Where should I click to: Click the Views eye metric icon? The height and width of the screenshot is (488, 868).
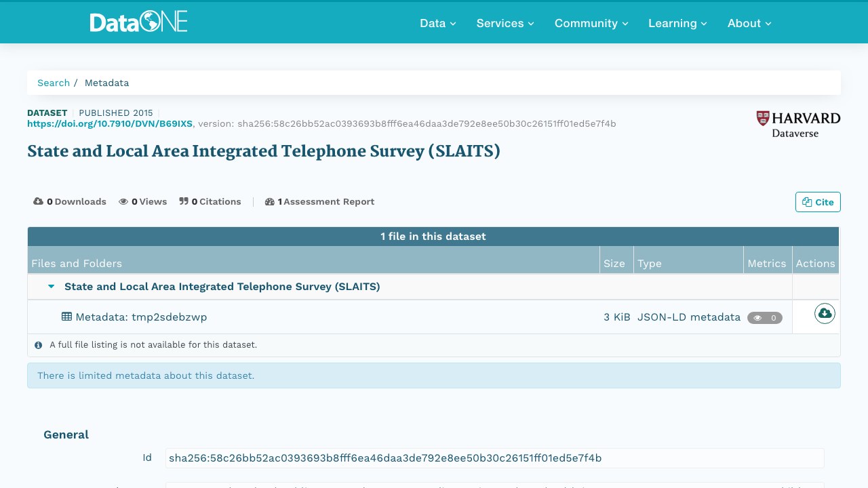click(x=123, y=201)
